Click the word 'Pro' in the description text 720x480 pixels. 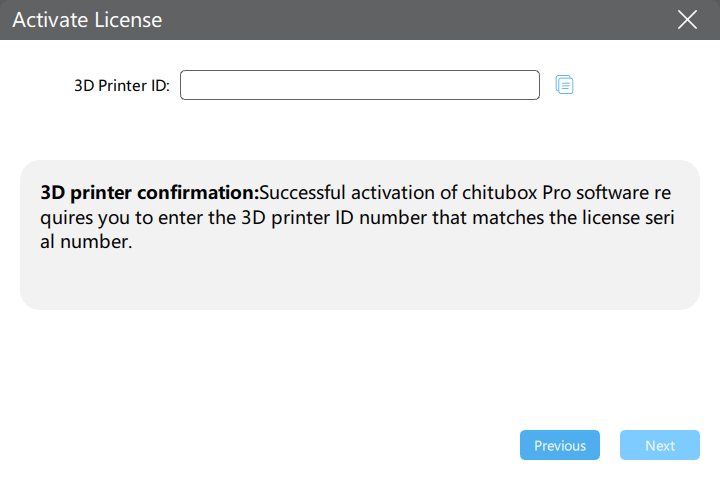(x=557, y=192)
